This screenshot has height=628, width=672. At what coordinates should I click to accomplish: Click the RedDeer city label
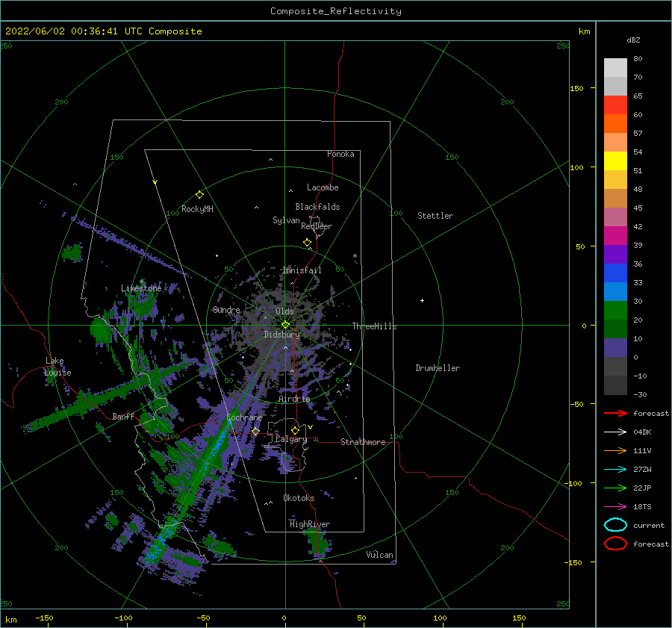click(x=317, y=226)
